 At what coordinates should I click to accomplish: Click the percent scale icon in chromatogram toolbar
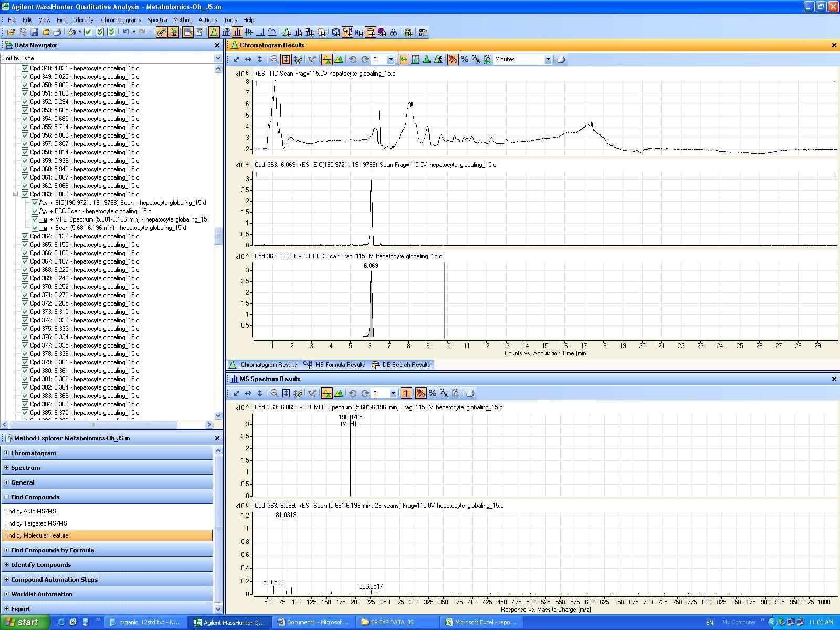[465, 59]
